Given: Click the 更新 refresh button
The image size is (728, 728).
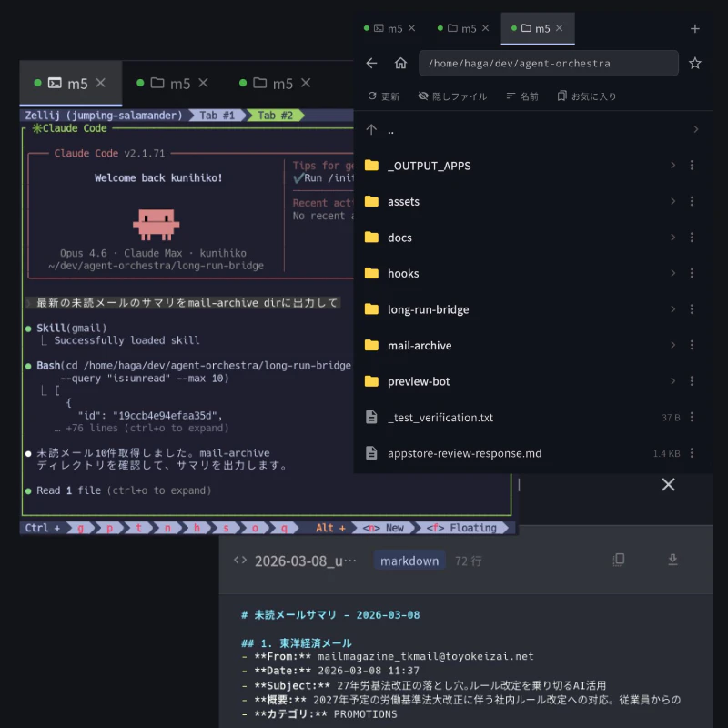Looking at the screenshot, I should [383, 96].
